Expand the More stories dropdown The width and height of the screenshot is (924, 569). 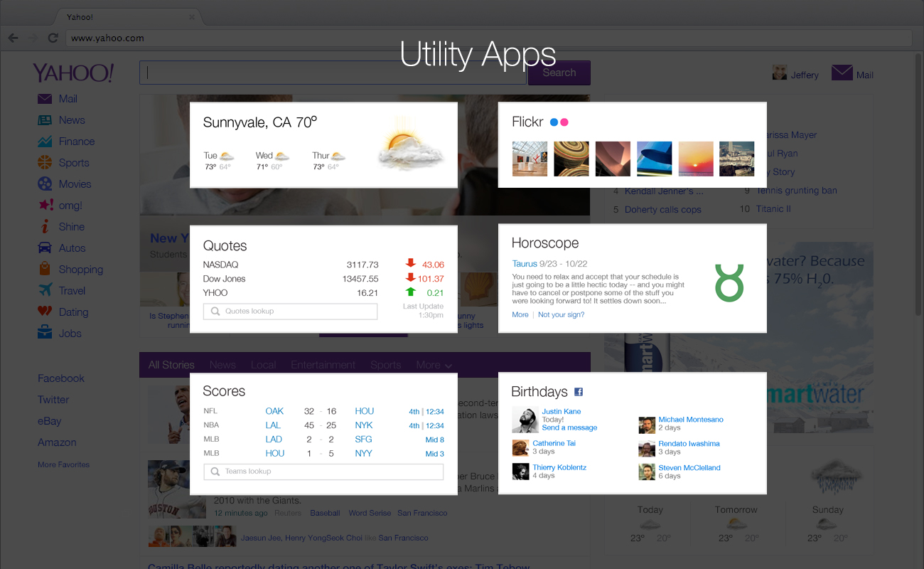point(434,365)
